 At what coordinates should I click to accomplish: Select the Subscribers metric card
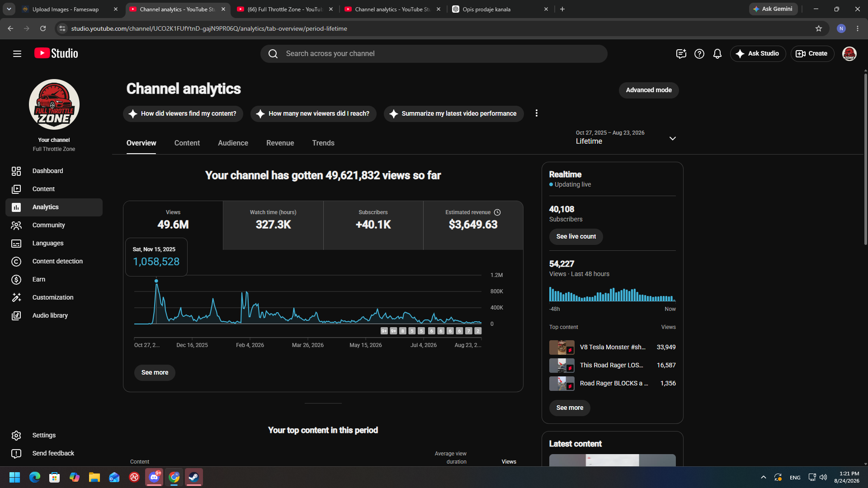(373, 225)
